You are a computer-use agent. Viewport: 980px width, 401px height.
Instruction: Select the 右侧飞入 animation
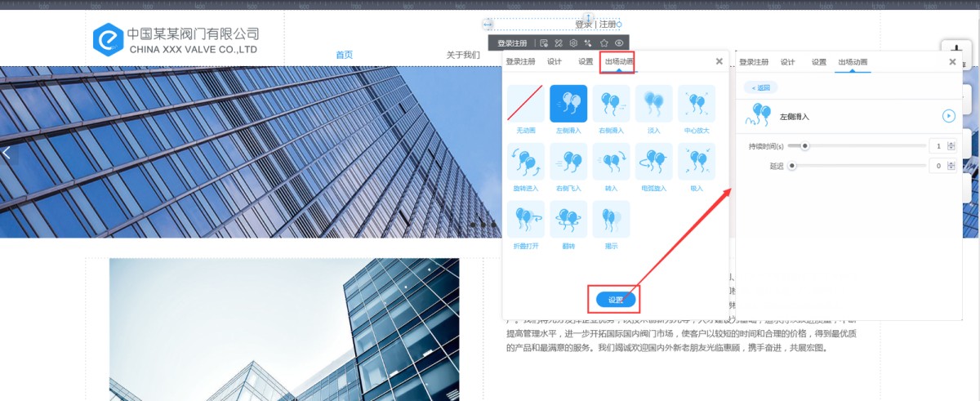pyautogui.click(x=568, y=161)
